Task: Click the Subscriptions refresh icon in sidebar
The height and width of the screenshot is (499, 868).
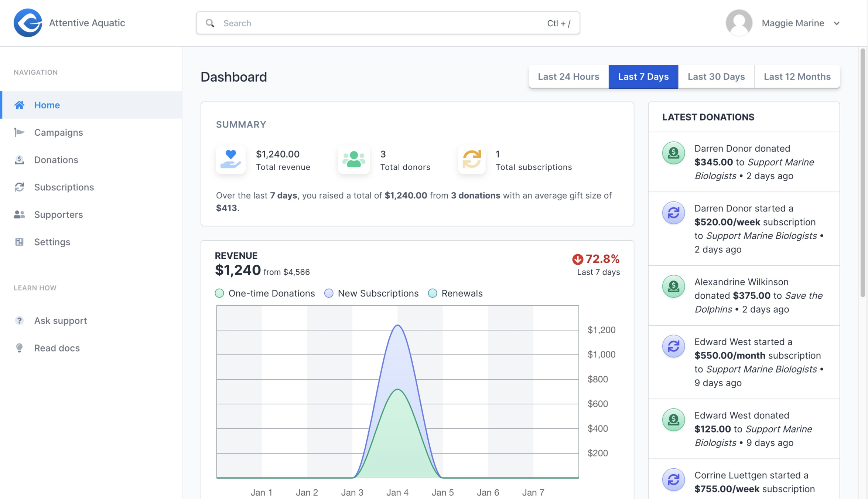Action: click(x=19, y=187)
